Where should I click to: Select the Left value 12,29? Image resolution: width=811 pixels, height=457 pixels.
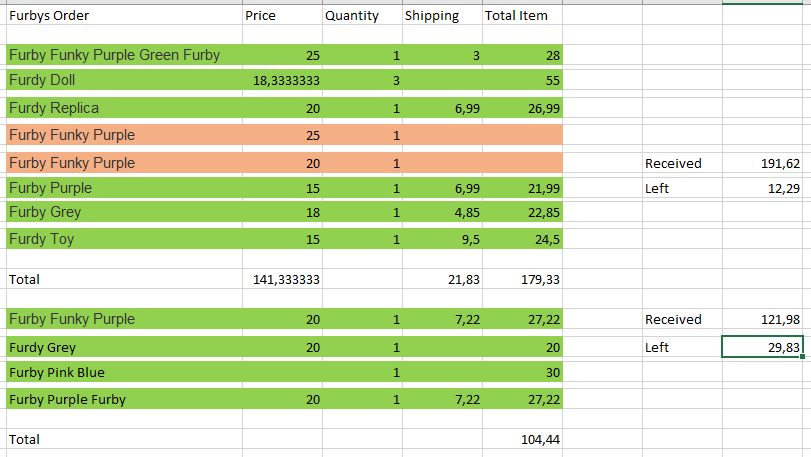[780, 189]
